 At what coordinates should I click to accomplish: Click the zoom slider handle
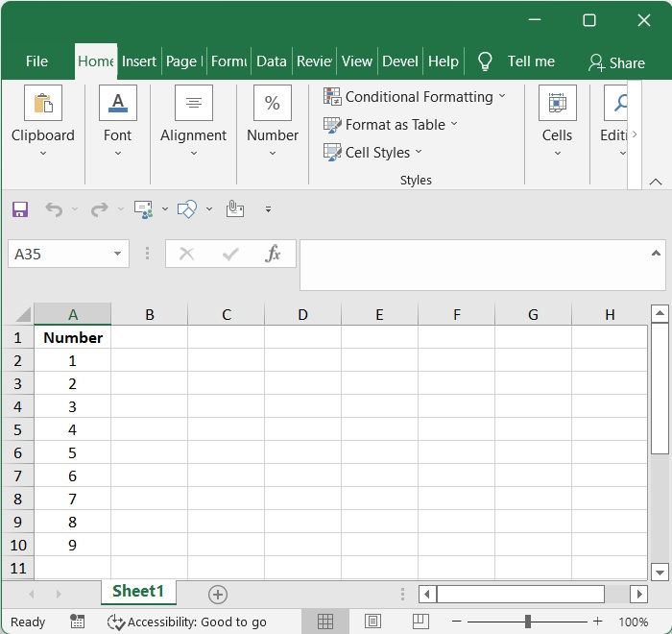[527, 622]
